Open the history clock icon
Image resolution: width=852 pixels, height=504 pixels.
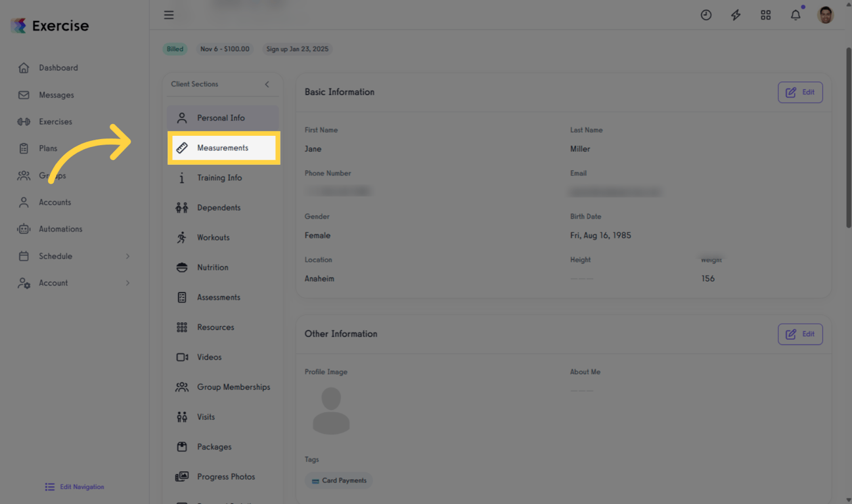point(706,14)
